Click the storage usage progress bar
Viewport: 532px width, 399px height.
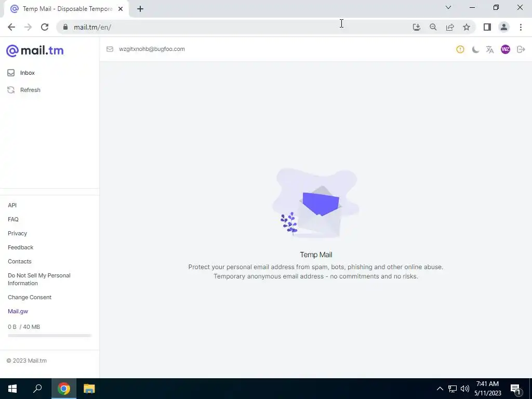[49, 336]
